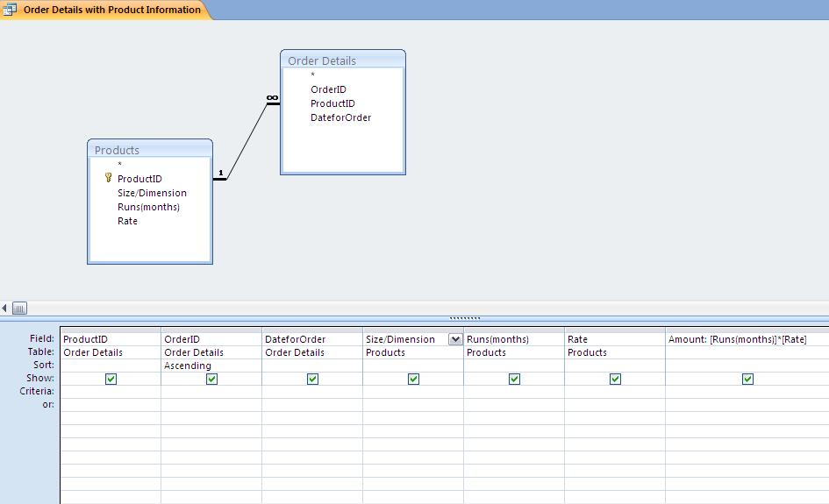This screenshot has width=829, height=504.
Task: Open the Size/Dimension field dropdown arrow
Action: click(455, 339)
